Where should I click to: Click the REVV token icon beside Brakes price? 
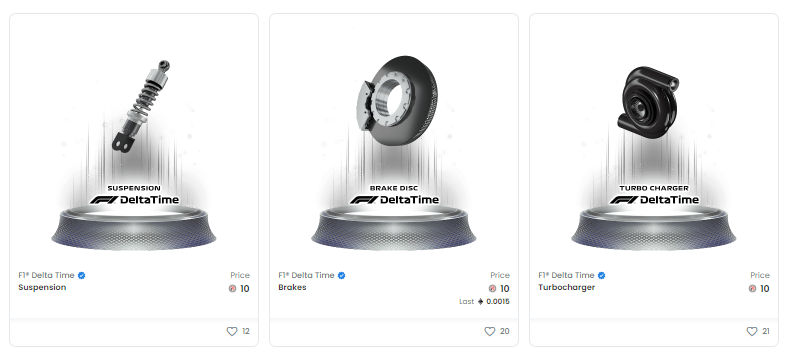(492, 289)
